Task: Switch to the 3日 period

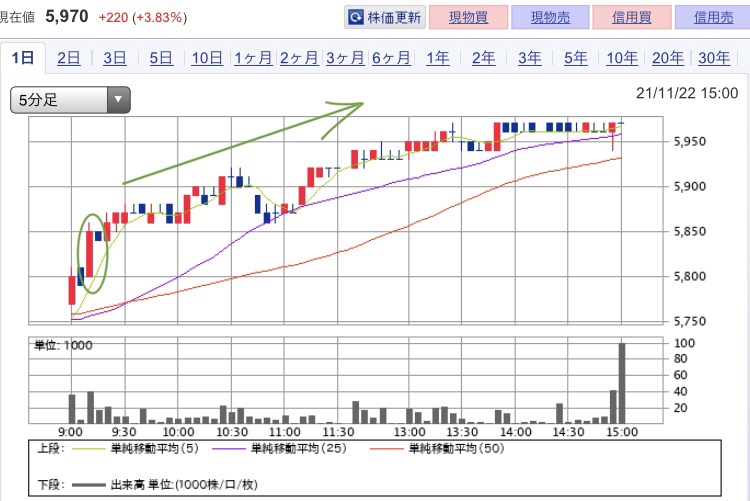Action: point(115,58)
